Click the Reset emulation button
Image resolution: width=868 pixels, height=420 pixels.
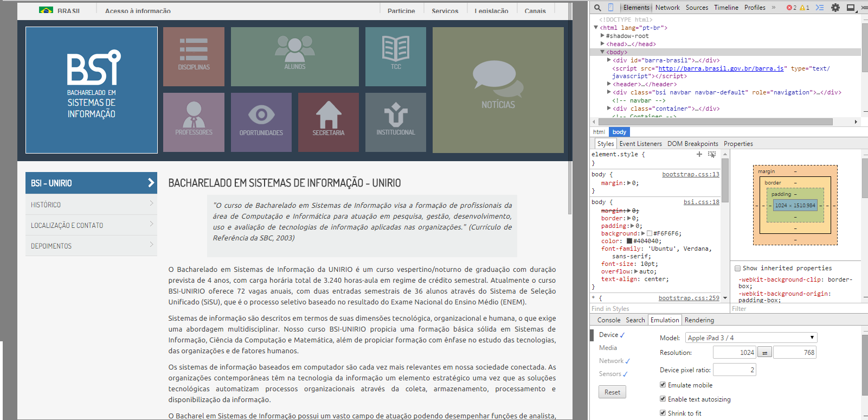click(x=612, y=392)
